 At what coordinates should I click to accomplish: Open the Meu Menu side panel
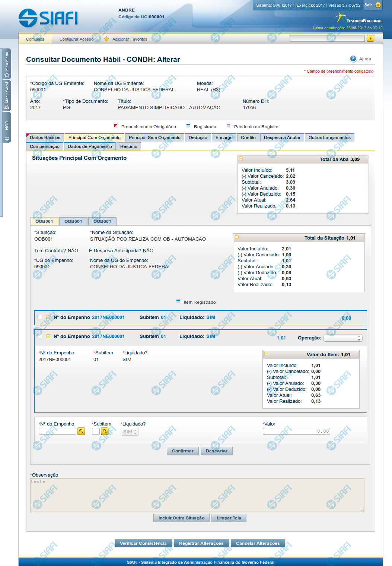click(7, 64)
